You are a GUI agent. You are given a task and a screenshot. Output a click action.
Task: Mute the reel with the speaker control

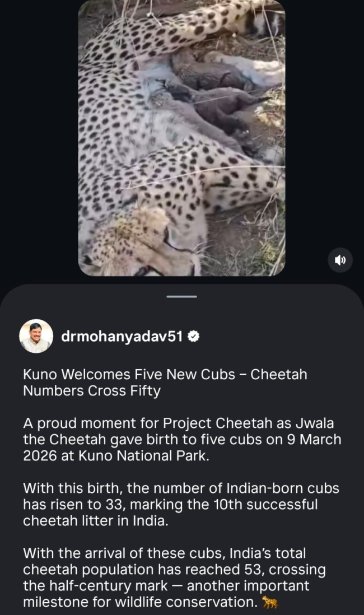(x=340, y=260)
